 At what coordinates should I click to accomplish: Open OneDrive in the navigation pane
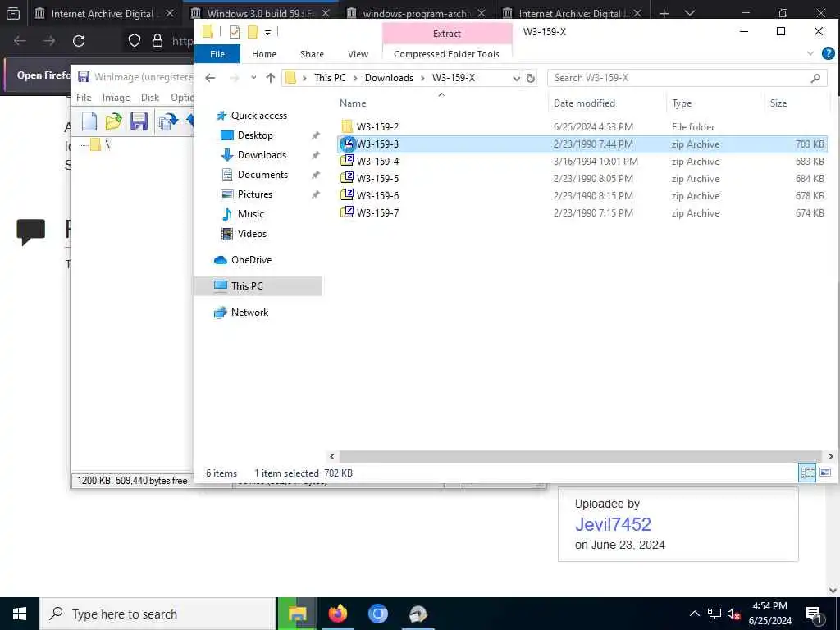point(251,260)
